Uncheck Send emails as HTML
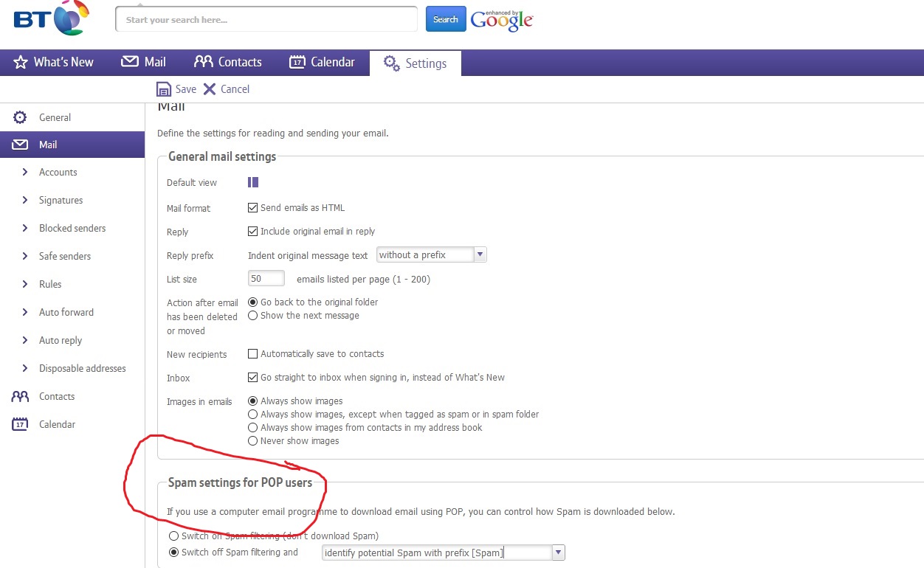Viewport: 924px width, 568px height. (x=253, y=208)
